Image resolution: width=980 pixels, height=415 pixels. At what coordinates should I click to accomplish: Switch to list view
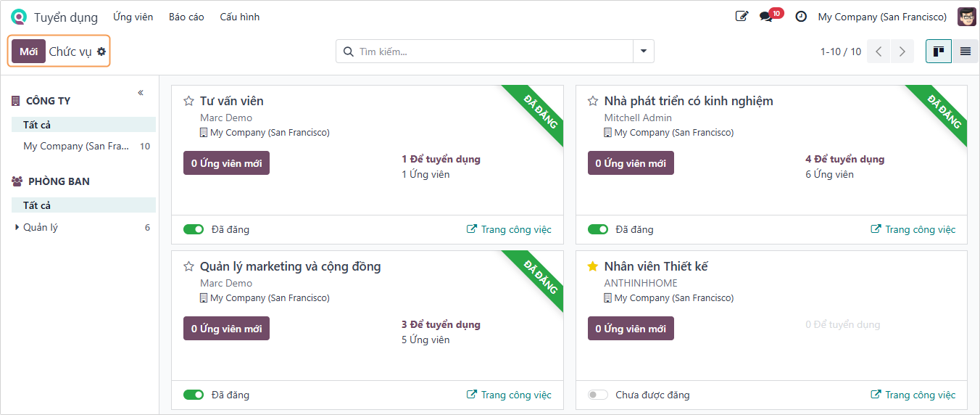click(965, 52)
